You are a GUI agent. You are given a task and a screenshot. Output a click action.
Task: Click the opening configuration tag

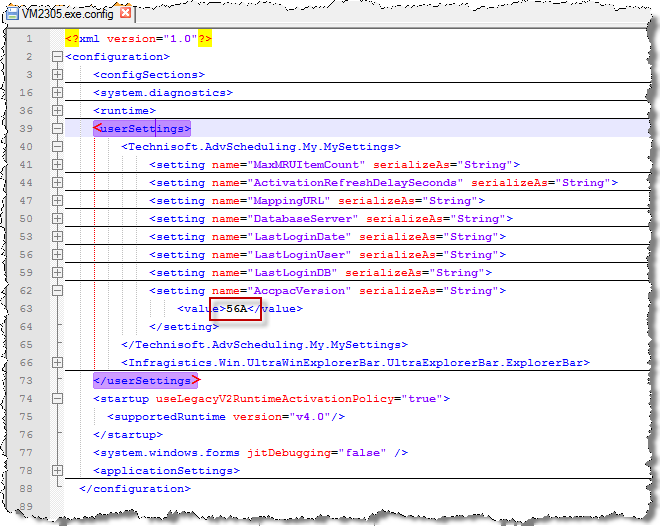click(x=117, y=56)
